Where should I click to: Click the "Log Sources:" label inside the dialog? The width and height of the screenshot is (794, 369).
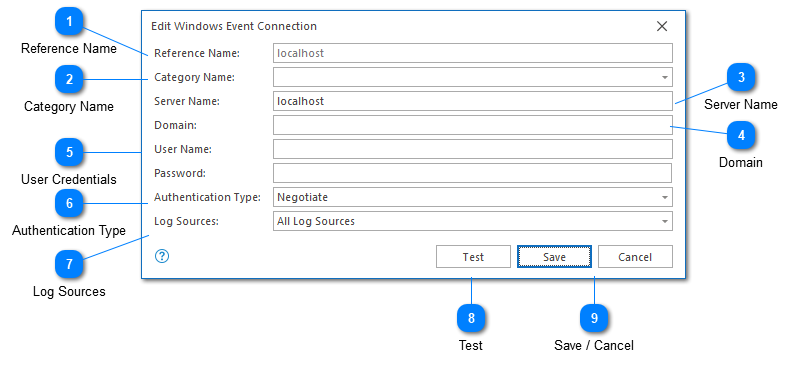pyautogui.click(x=186, y=221)
